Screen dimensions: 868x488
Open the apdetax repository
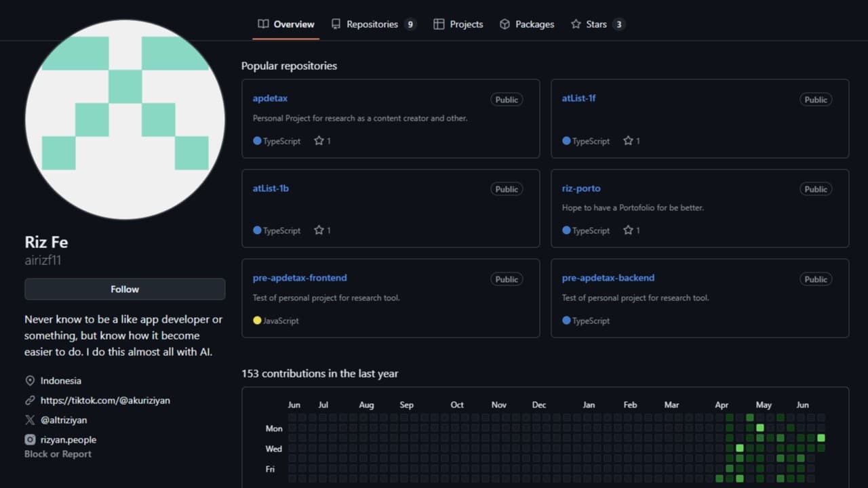pyautogui.click(x=270, y=98)
